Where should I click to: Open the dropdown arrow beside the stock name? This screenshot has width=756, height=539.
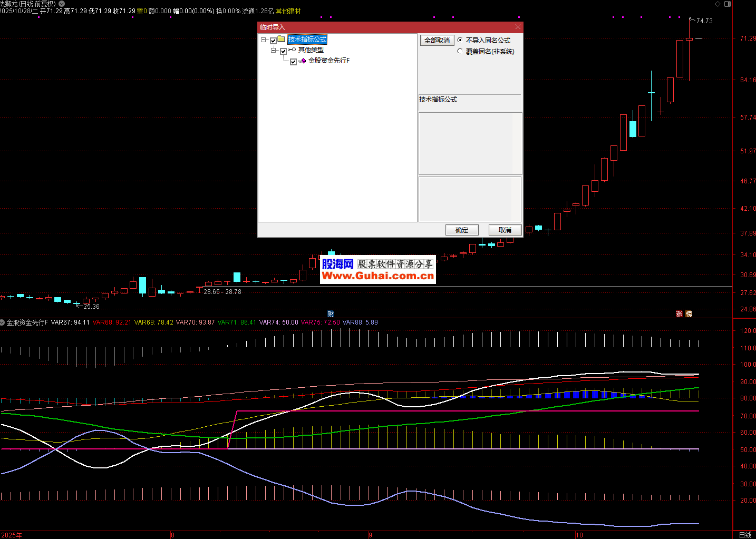click(62, 4)
